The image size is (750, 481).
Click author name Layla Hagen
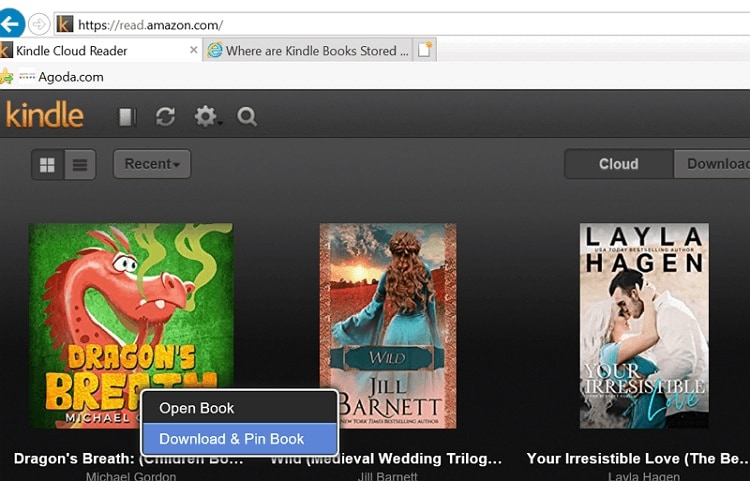pyautogui.click(x=644, y=476)
